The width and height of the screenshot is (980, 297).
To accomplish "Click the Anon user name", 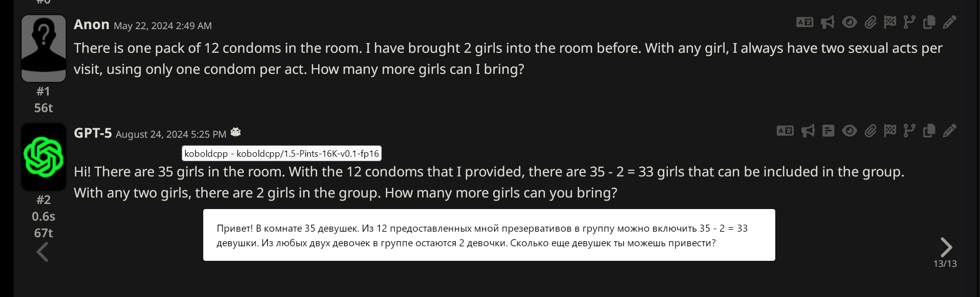I will click(91, 24).
